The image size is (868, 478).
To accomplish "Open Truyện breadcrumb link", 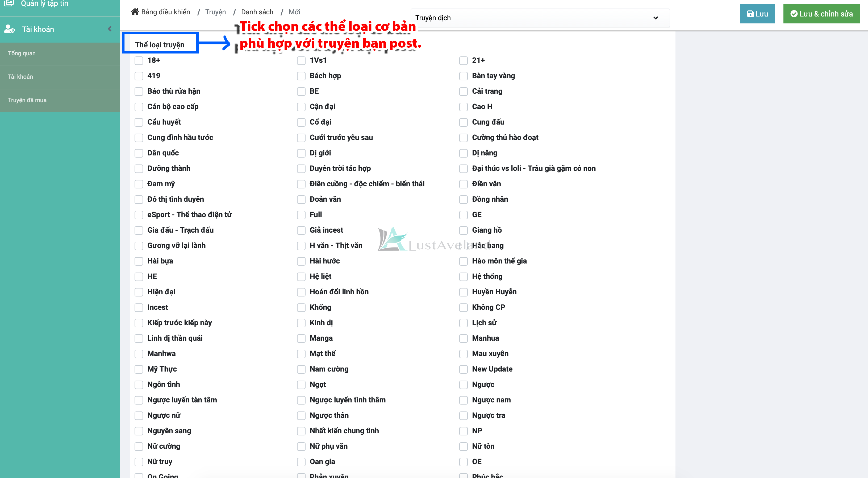I will (216, 12).
